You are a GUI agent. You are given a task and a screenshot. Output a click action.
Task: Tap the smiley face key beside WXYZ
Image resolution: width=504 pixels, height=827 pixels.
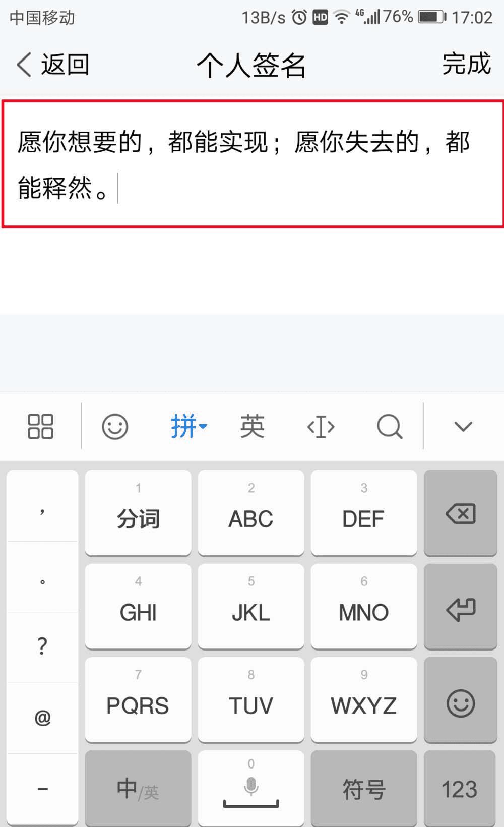(x=461, y=700)
